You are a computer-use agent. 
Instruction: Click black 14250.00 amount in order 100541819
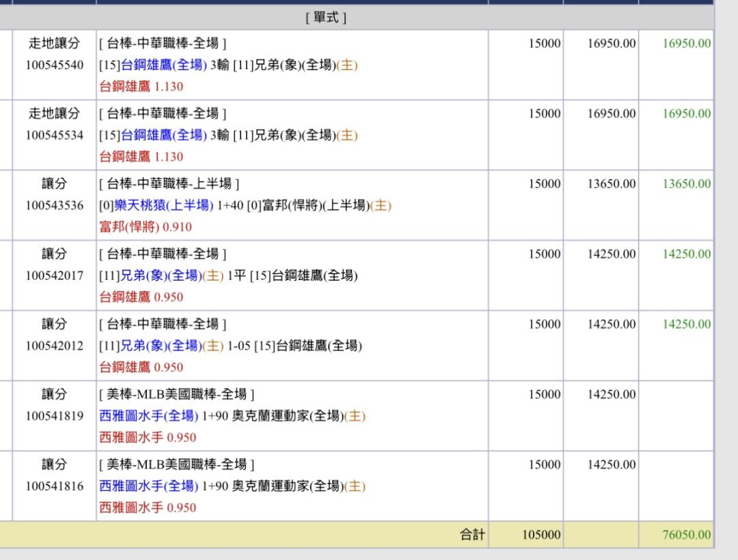[612, 394]
